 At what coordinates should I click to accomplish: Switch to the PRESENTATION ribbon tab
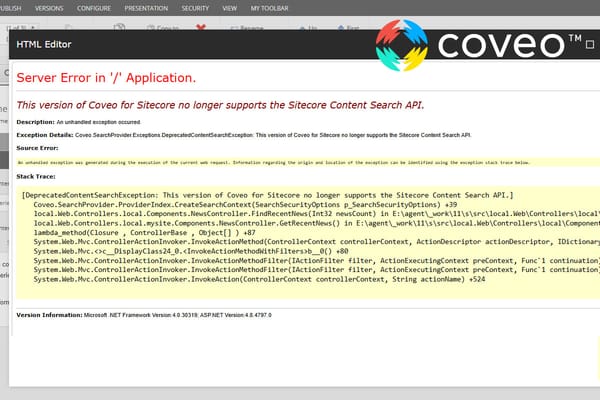146,8
